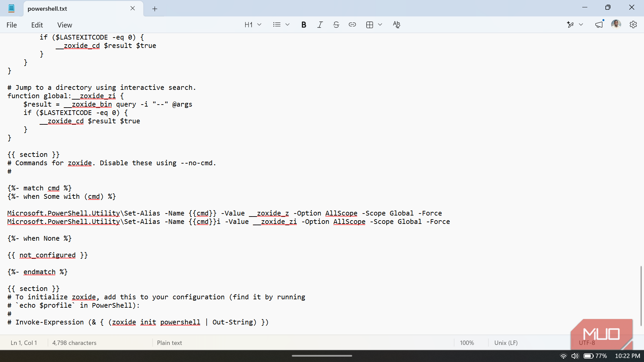
Task: Click text '# Jump to a directory using interactive search.'
Action: [x=102, y=87]
